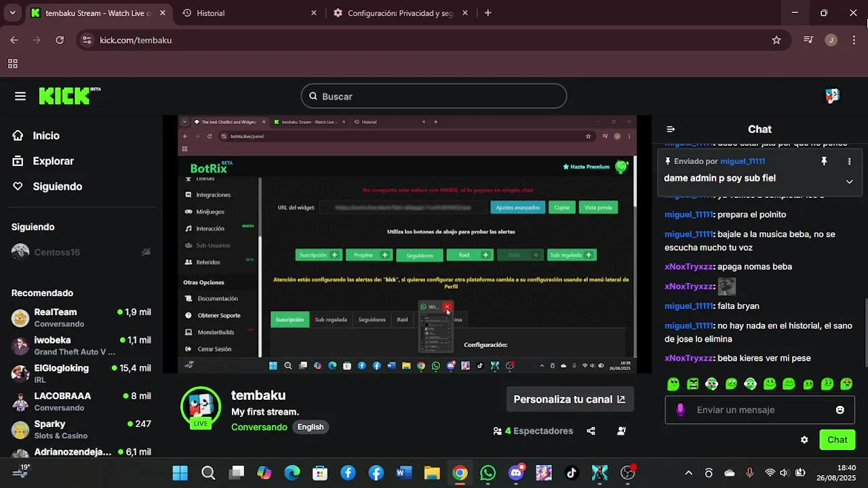868x488 pixels.
Task: Open the Conversando category link
Action: click(259, 427)
